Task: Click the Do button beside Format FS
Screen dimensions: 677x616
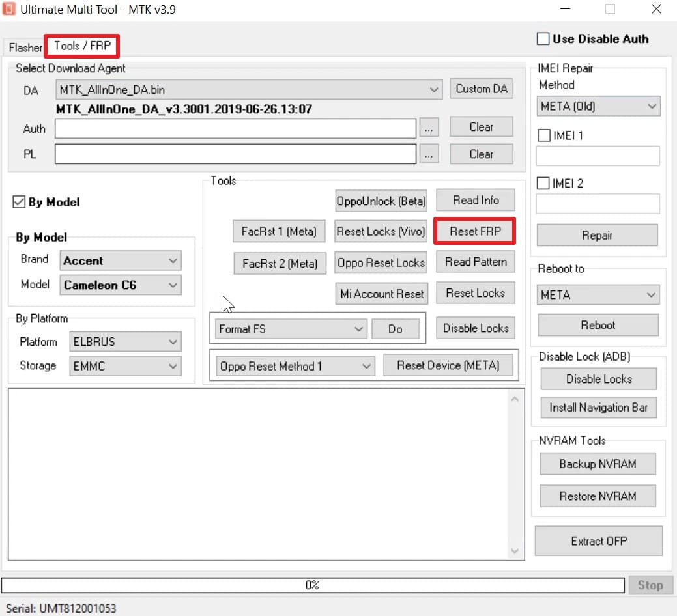Action: (x=395, y=329)
